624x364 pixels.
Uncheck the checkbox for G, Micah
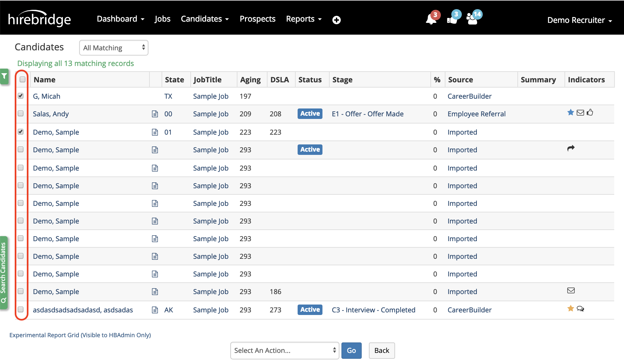click(x=21, y=96)
